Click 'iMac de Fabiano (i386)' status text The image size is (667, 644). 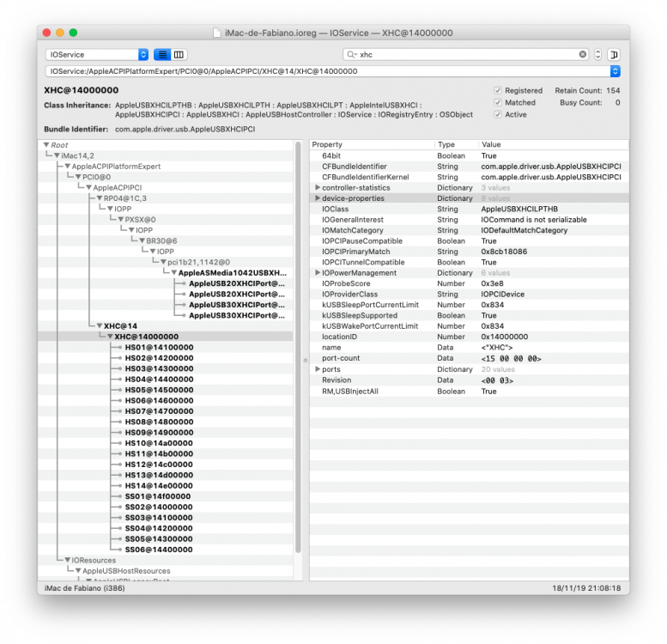tap(84, 588)
